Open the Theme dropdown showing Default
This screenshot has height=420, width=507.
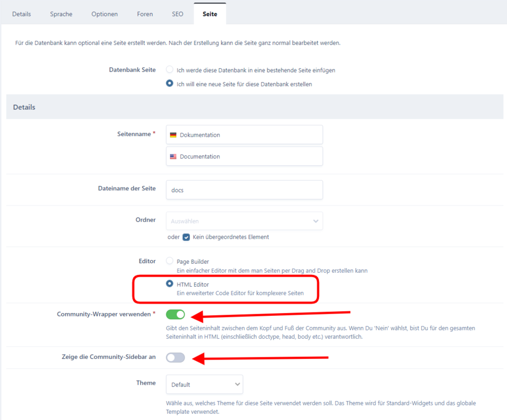coord(204,384)
